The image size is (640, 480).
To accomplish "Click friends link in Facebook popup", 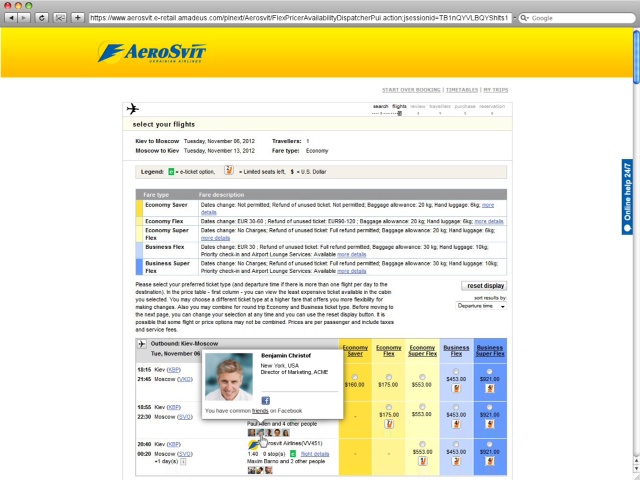I will click(260, 411).
